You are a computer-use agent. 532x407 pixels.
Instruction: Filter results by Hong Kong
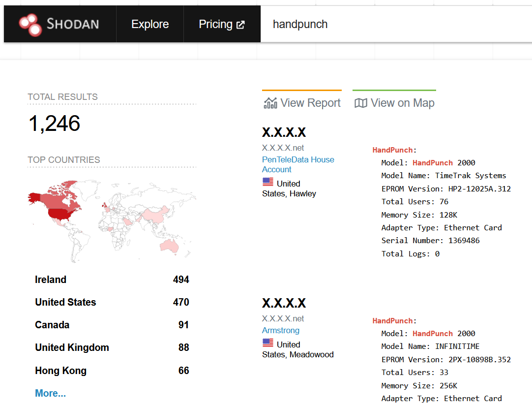click(x=61, y=370)
